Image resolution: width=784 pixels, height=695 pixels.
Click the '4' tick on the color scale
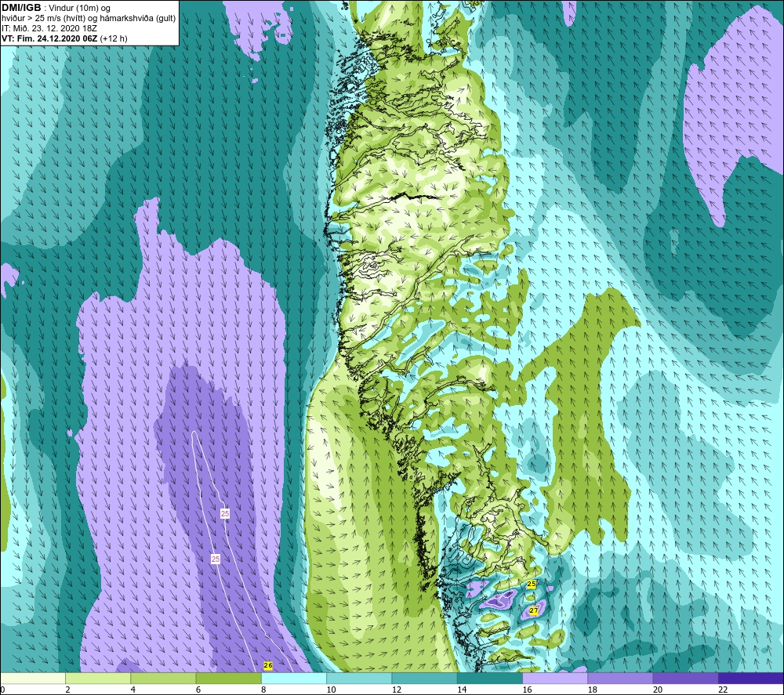pyautogui.click(x=132, y=690)
